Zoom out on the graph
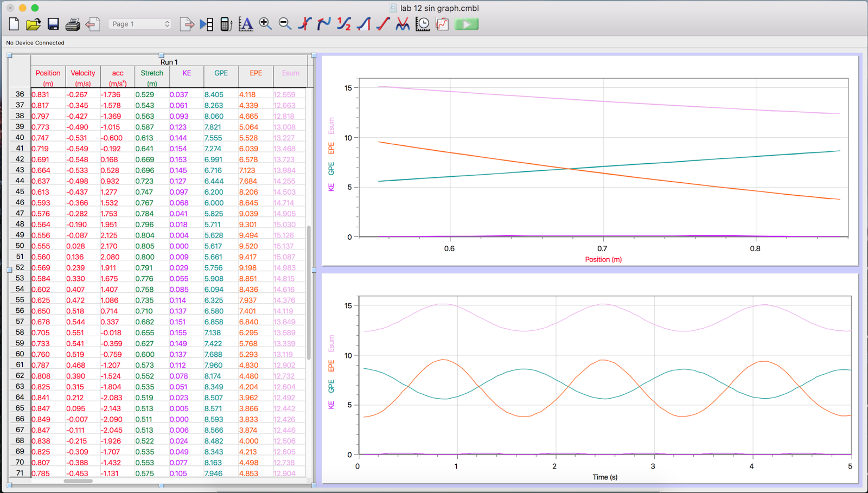This screenshot has width=868, height=493. tap(284, 24)
